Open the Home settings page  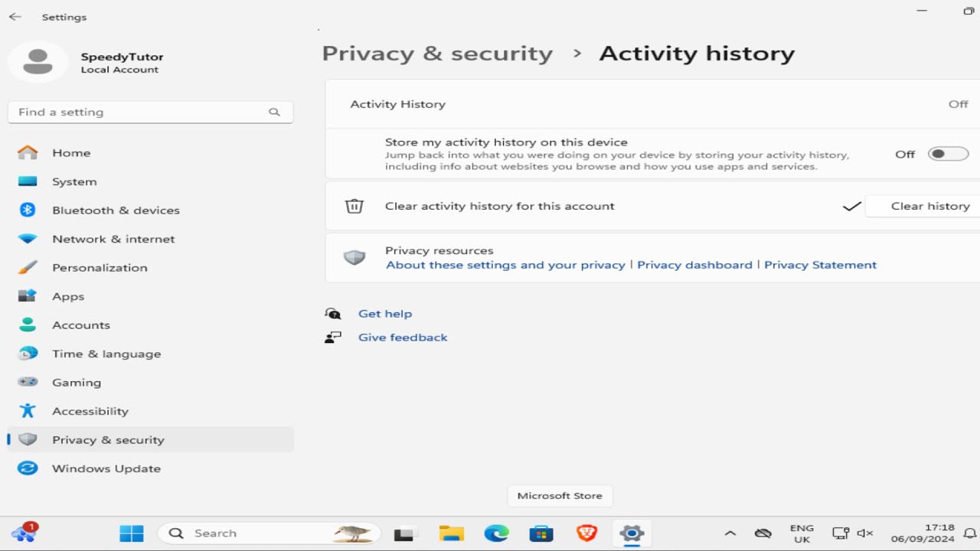(151, 152)
